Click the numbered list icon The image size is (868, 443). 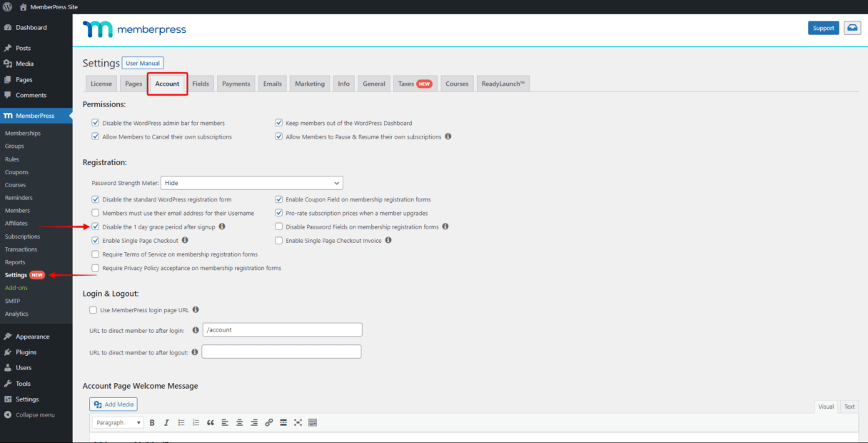196,422
